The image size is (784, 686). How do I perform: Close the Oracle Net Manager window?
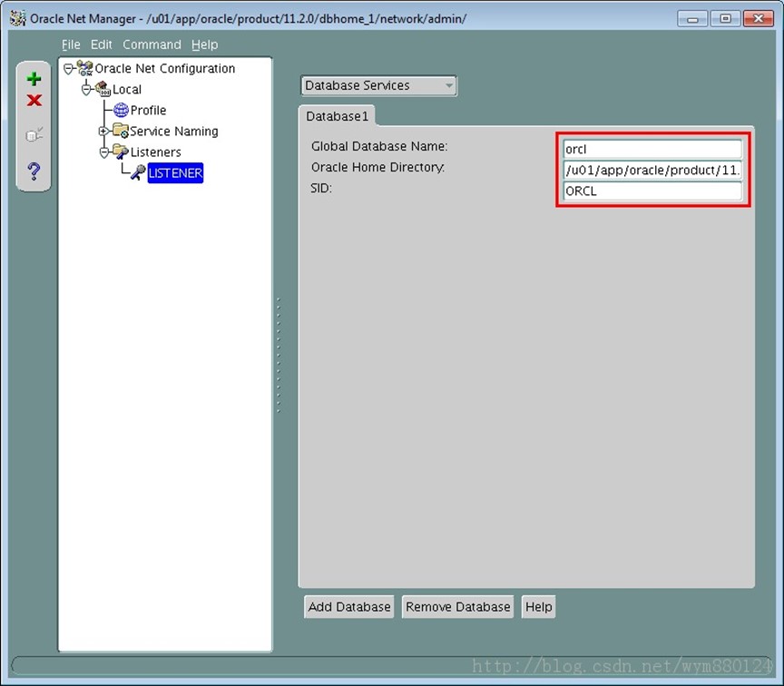tap(759, 19)
